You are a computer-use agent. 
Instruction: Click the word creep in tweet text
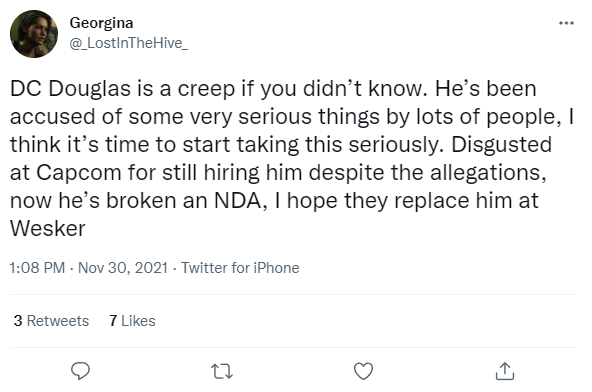(x=206, y=91)
